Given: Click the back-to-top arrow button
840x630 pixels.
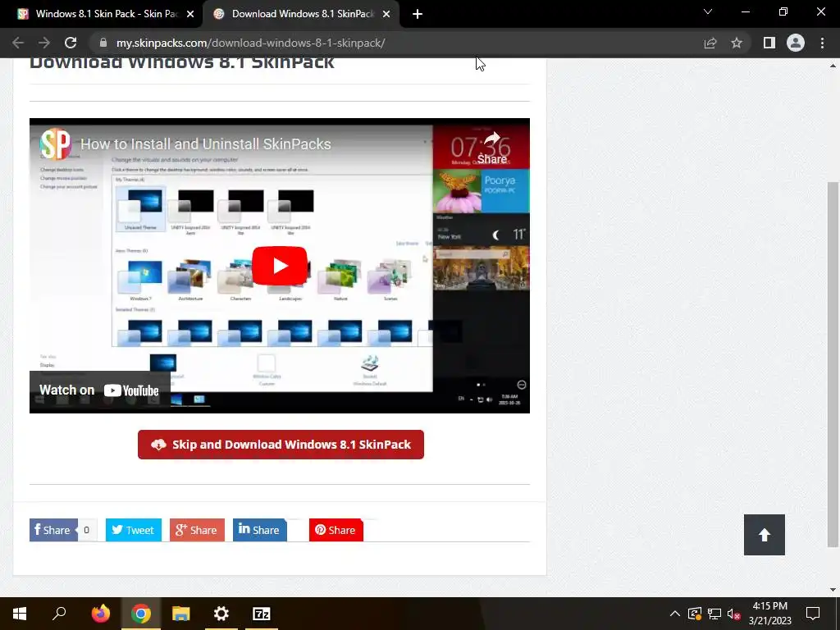Looking at the screenshot, I should point(764,535).
